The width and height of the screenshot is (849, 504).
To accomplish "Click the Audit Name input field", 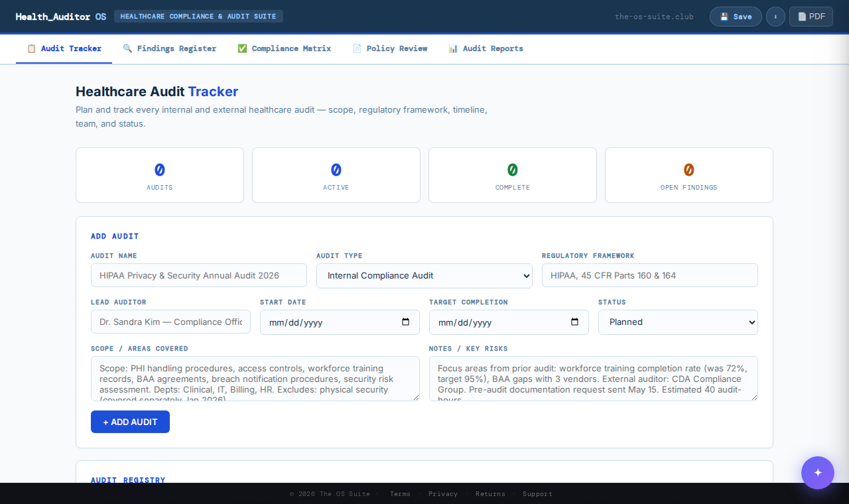I will click(x=199, y=275).
